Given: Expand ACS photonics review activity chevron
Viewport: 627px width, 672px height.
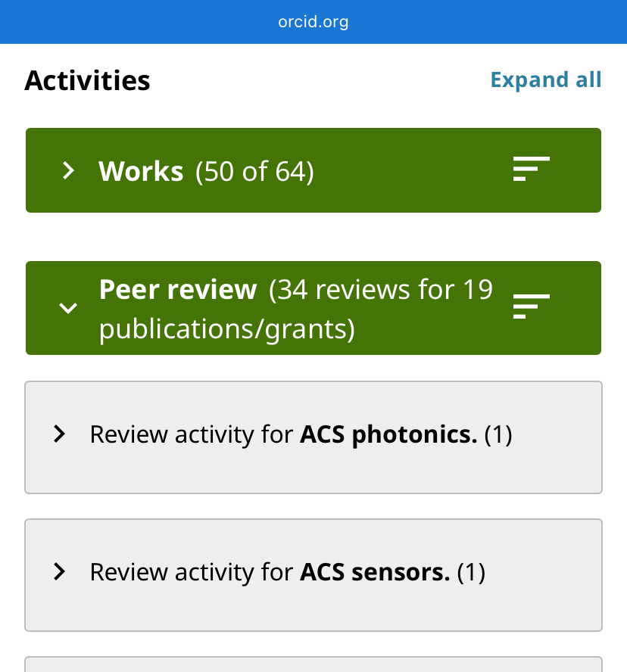Looking at the screenshot, I should [59, 434].
